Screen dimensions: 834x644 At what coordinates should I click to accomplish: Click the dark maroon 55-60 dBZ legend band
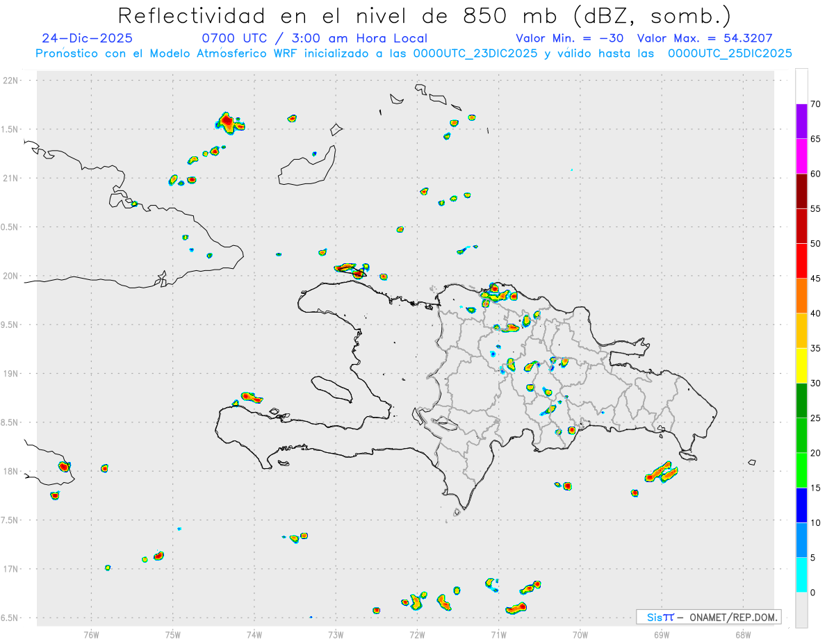(x=801, y=191)
